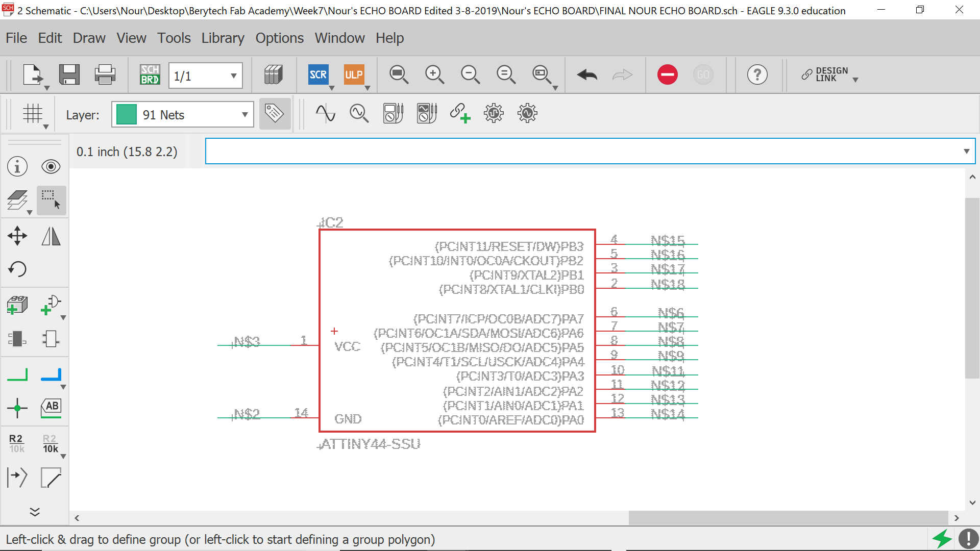Image resolution: width=980 pixels, height=551 pixels.
Task: Click the Net draw tool
Action: point(17,375)
